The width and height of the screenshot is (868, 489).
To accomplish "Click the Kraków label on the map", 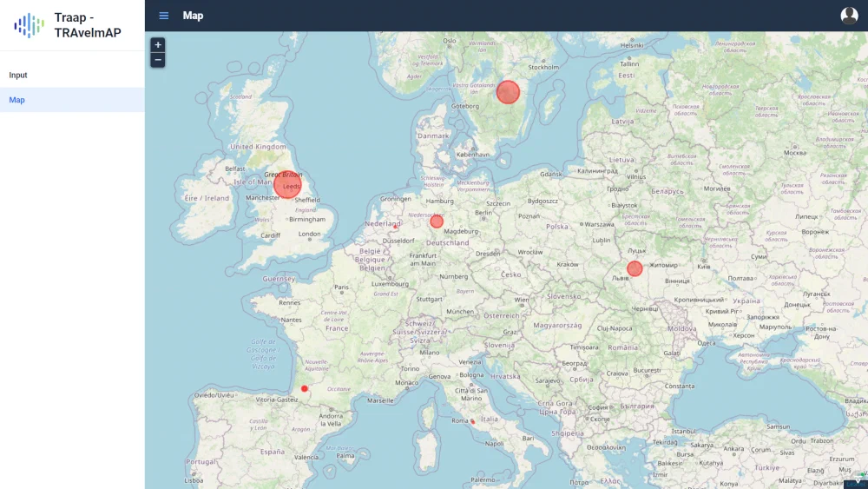I will (x=568, y=265).
